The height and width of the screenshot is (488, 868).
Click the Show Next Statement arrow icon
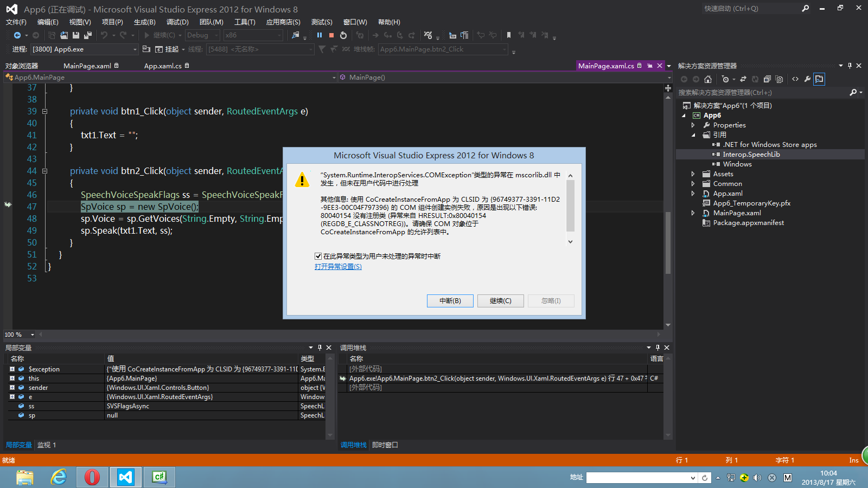(375, 35)
